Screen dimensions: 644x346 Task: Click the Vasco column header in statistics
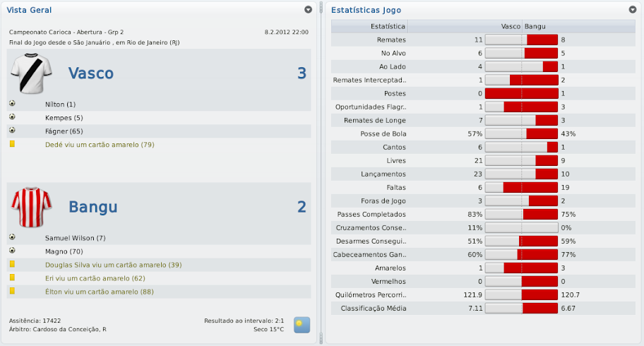510,26
